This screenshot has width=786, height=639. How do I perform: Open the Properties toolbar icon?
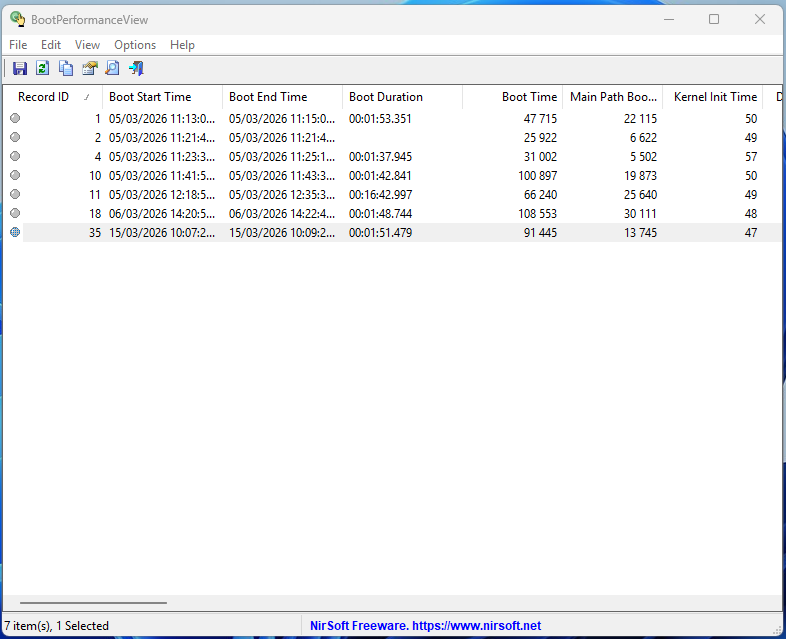pos(90,68)
